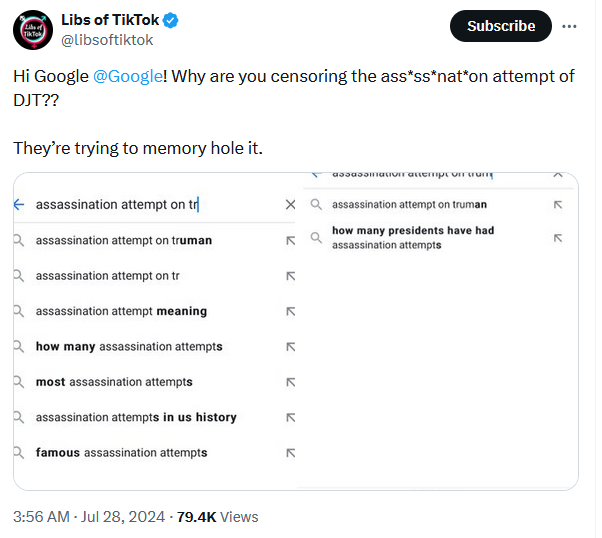The image size is (602, 538).
Task: Subscribe to Libs of TikTok
Action: click(501, 26)
